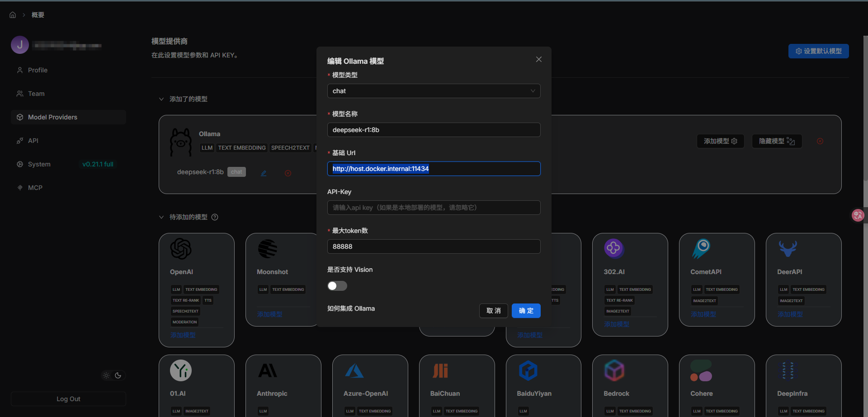Screen dimensions: 868x417
Task: Click the Cohere logo icon
Action: click(x=701, y=370)
